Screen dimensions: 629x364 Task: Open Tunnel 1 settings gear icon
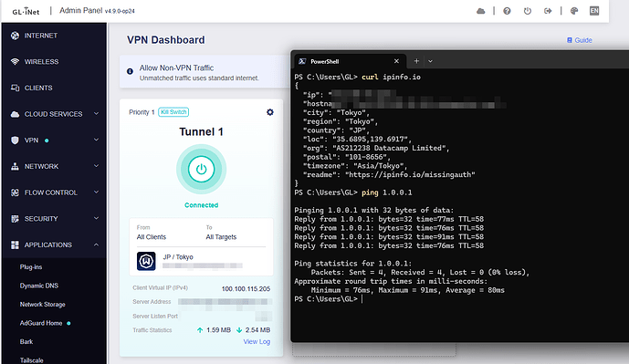pos(270,112)
